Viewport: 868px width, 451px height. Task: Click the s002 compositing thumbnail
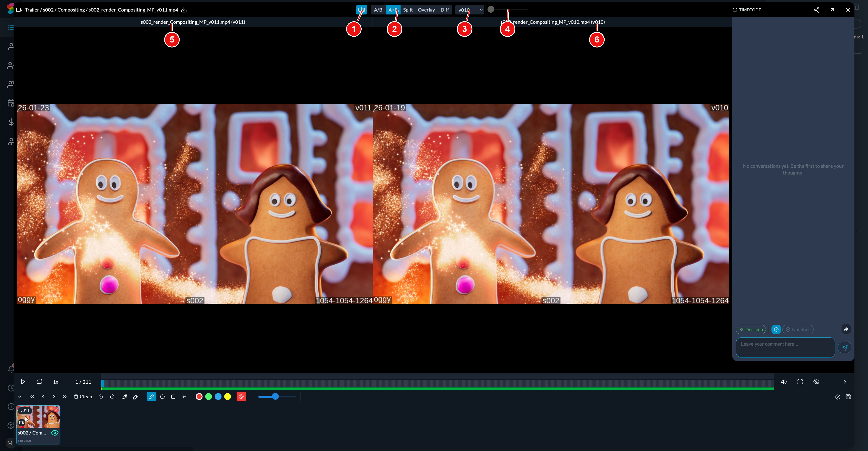(x=38, y=417)
